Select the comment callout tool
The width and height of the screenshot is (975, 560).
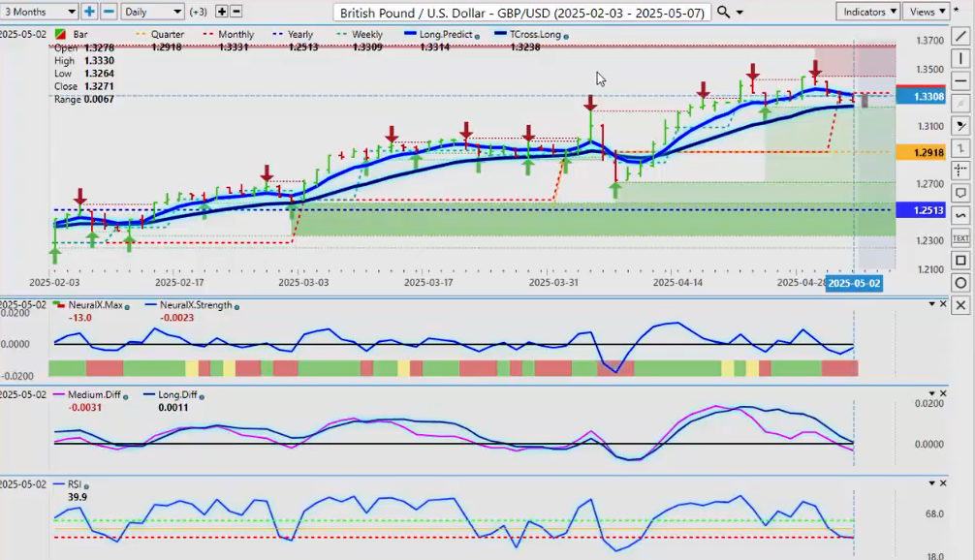(959, 193)
